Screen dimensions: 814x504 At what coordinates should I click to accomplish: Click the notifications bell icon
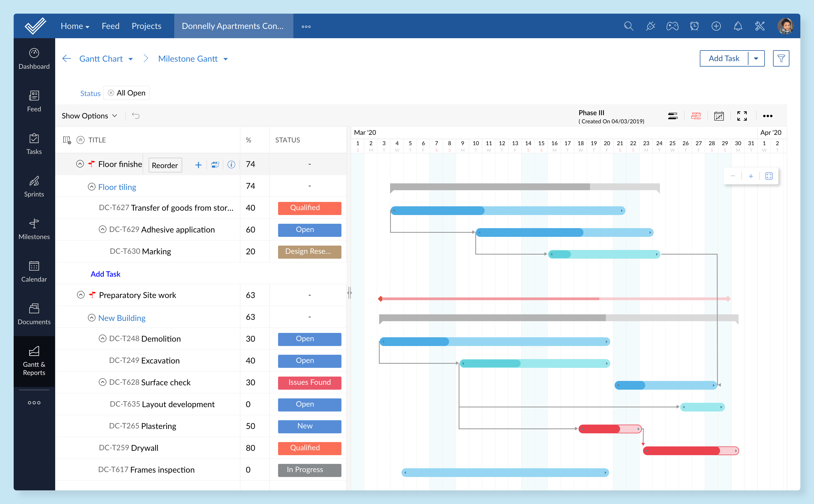(x=738, y=26)
